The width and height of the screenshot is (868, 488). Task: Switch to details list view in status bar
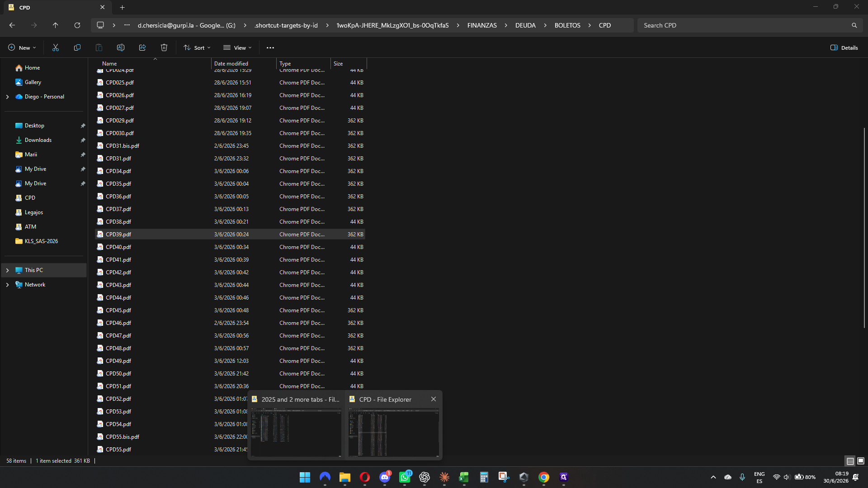pos(850,461)
